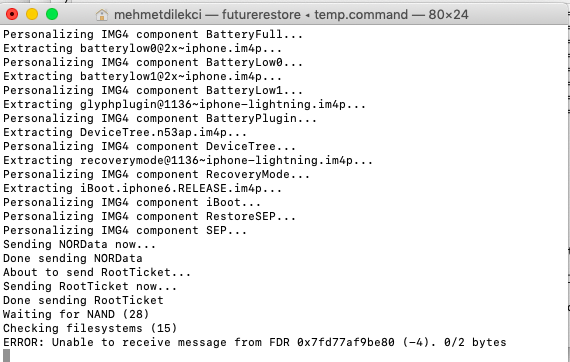570x362 pixels.
Task: Click the 'Personalizing IMG4 component BatteryFull...' line
Action: click(153, 34)
